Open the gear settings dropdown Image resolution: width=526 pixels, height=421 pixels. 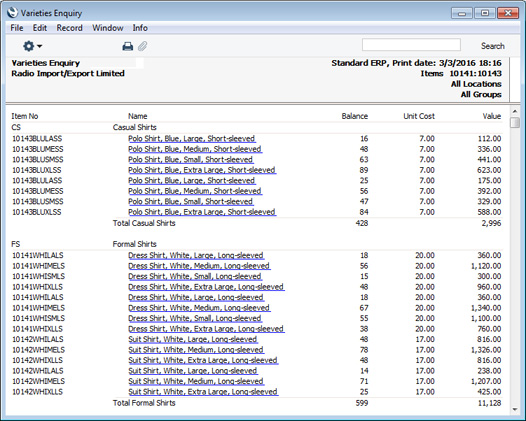pos(32,46)
